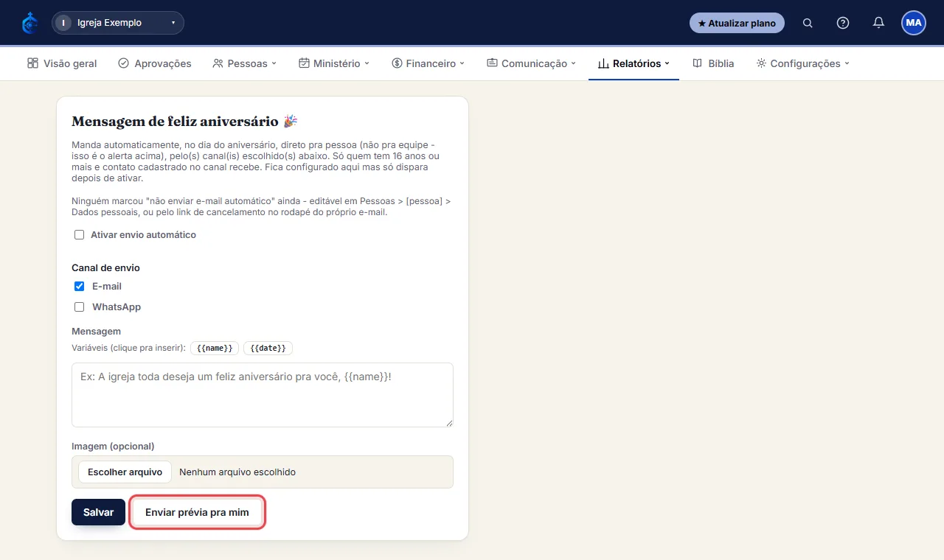944x560 pixels.
Task: Show notifications via the bell icon
Action: click(x=878, y=23)
